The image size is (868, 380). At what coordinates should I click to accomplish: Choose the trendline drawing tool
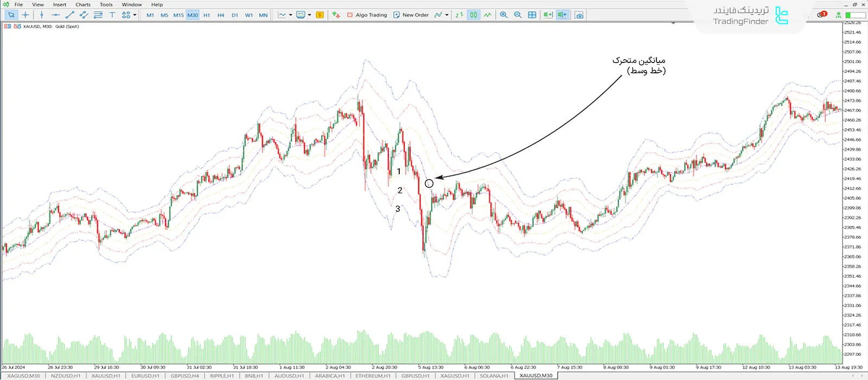(69, 15)
